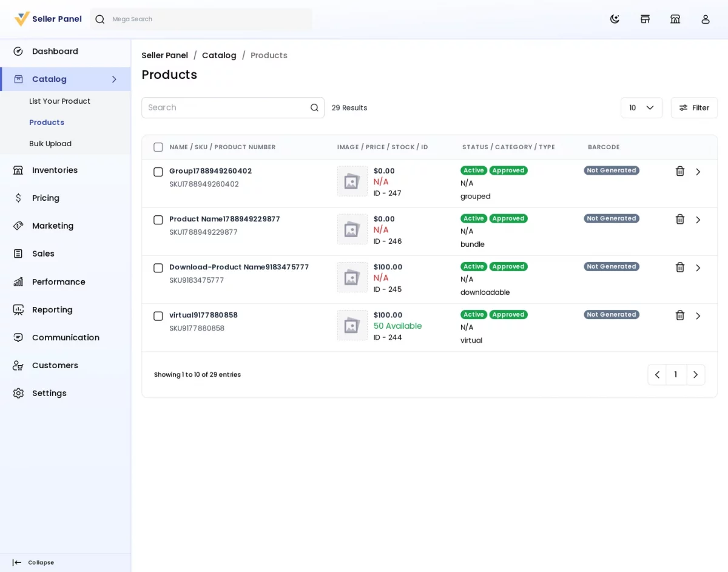728x572 pixels.
Task: Check the virtual9177880858 row checkbox
Action: tap(158, 316)
